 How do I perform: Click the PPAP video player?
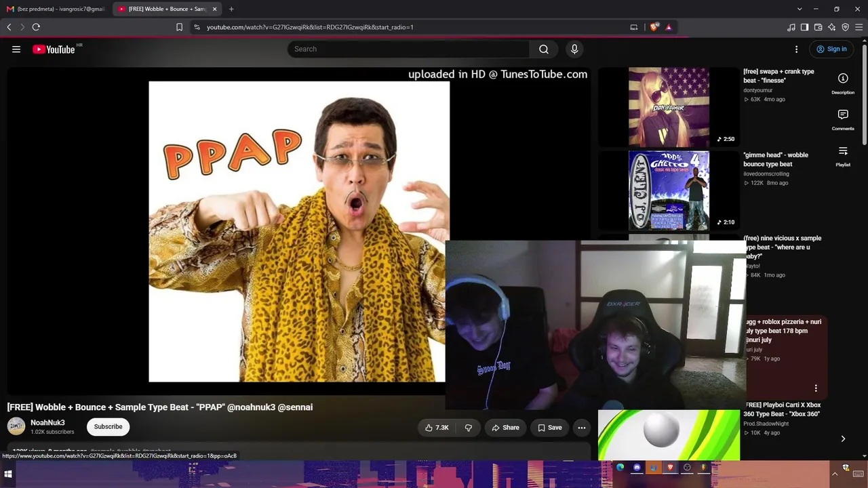coord(298,230)
